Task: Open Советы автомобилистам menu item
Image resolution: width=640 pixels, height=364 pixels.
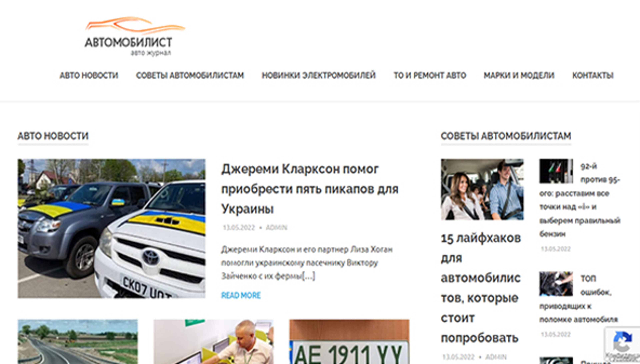Action: click(x=190, y=75)
